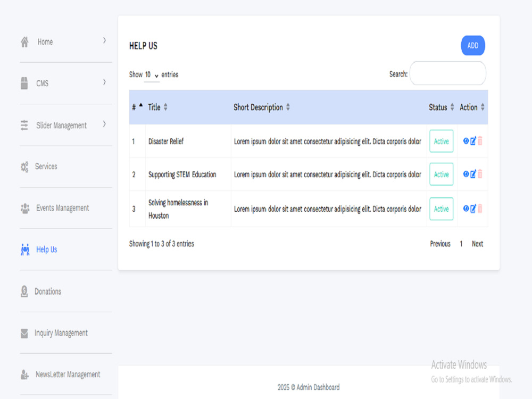Click the Events Management people icon
Image resolution: width=532 pixels, height=399 pixels.
(25, 208)
